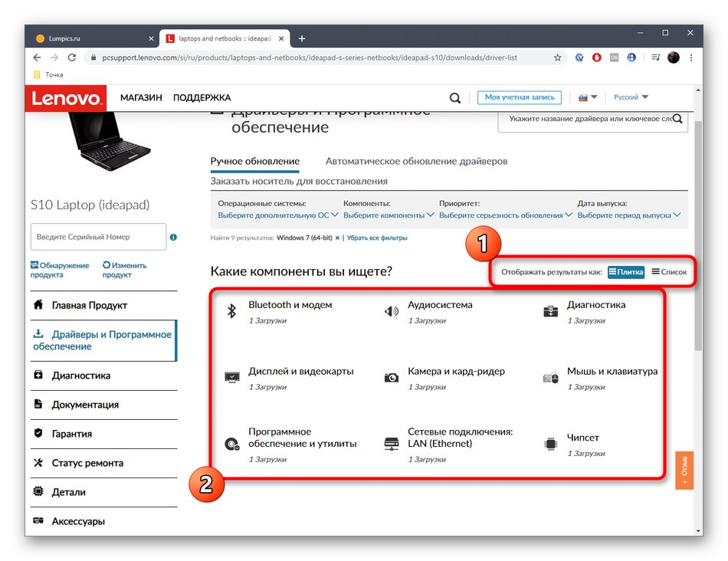This screenshot has width=728, height=561.
Task: Reload the page
Action: tap(71, 57)
